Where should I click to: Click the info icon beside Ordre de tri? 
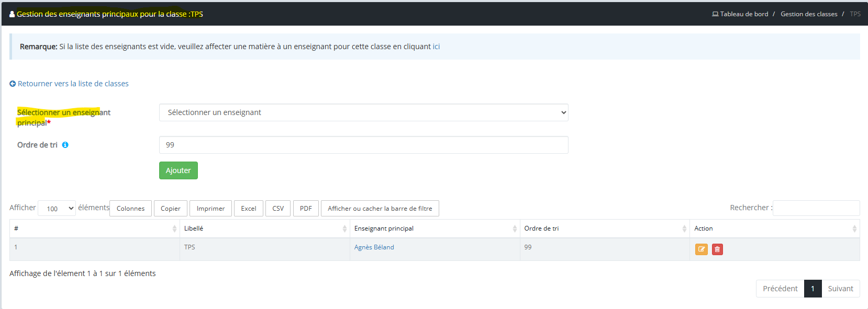[x=65, y=145]
